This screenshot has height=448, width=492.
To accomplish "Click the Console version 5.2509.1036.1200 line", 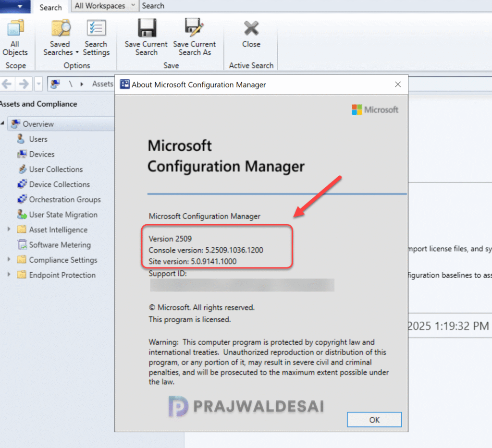I will pyautogui.click(x=206, y=250).
